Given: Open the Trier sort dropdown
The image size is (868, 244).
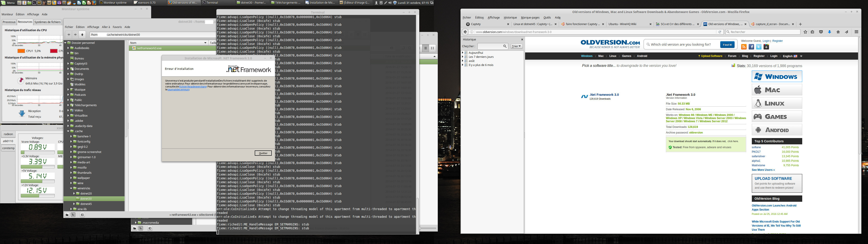Looking at the screenshot, I should [516, 46].
